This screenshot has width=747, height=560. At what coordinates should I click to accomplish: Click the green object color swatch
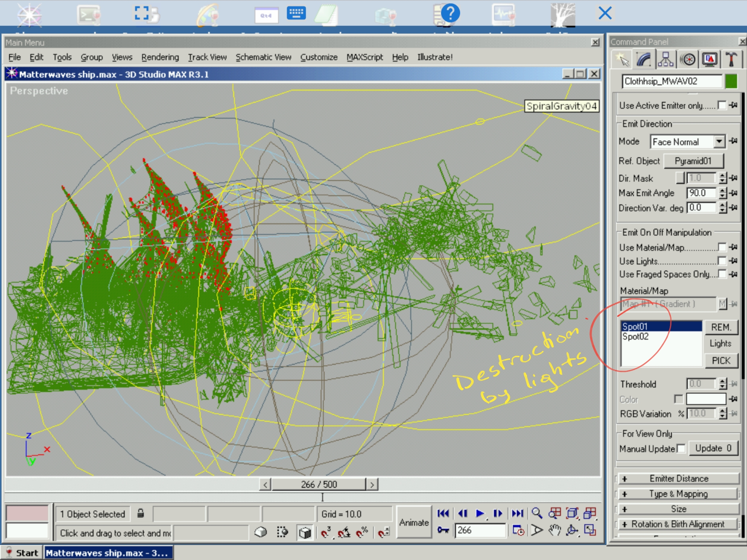pyautogui.click(x=731, y=81)
